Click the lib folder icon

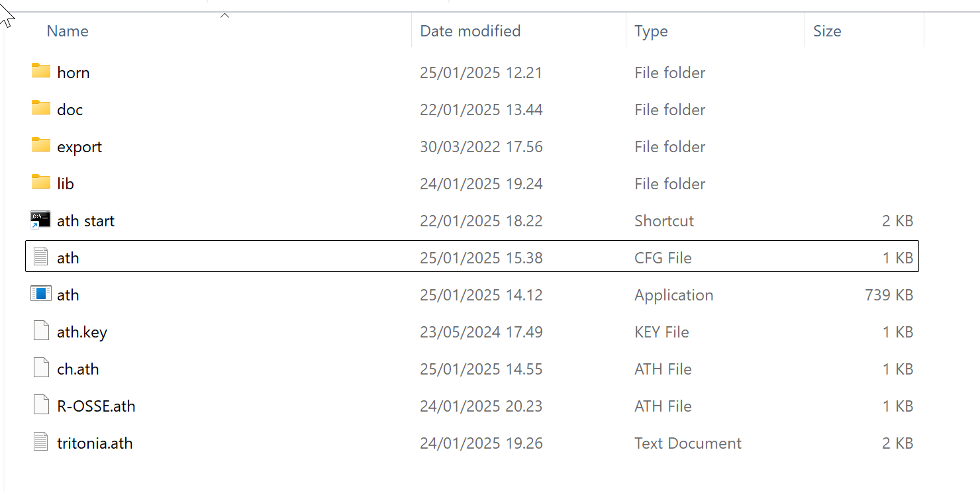41,182
